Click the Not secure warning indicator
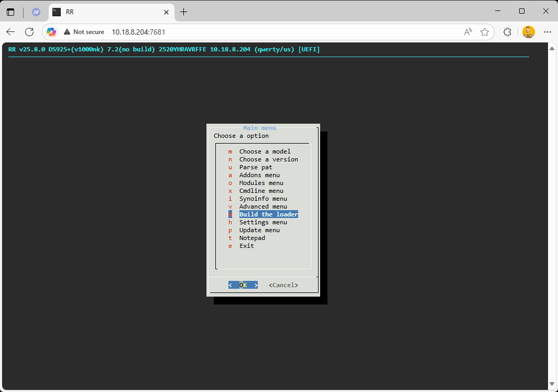Viewport: 558px width, 392px height. (84, 32)
